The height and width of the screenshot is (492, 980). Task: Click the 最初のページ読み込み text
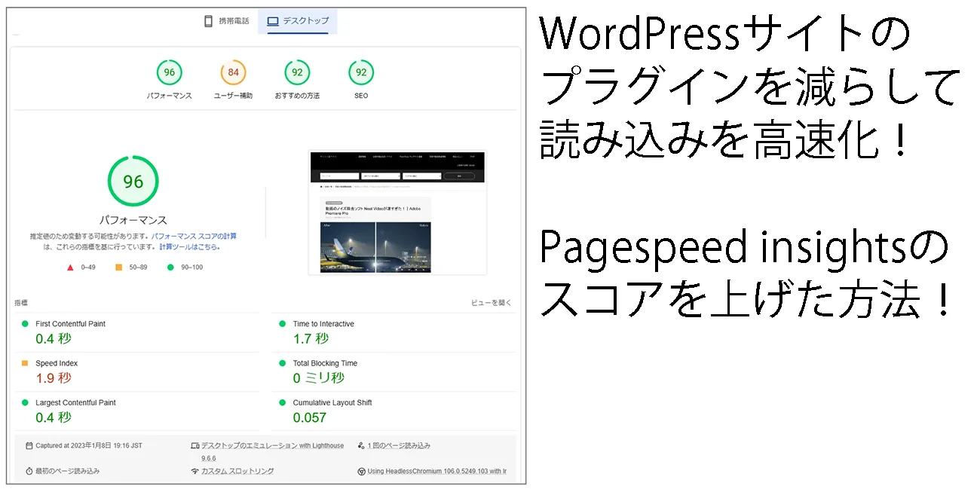point(67,471)
